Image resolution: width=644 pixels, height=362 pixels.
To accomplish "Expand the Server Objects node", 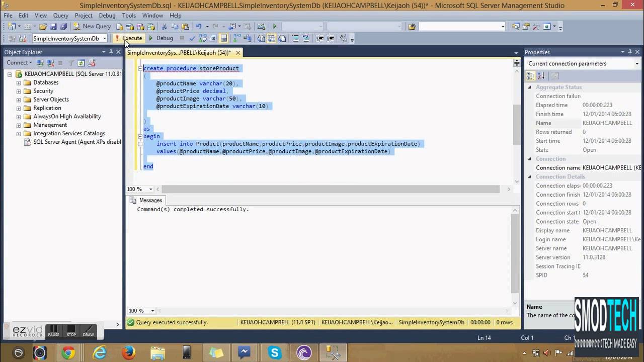I will [19, 100].
